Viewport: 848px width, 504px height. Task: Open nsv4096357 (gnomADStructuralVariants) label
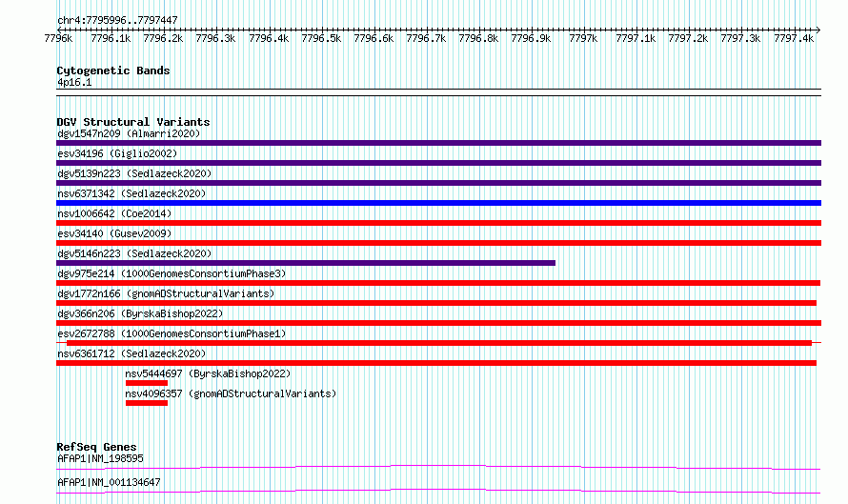coord(231,393)
